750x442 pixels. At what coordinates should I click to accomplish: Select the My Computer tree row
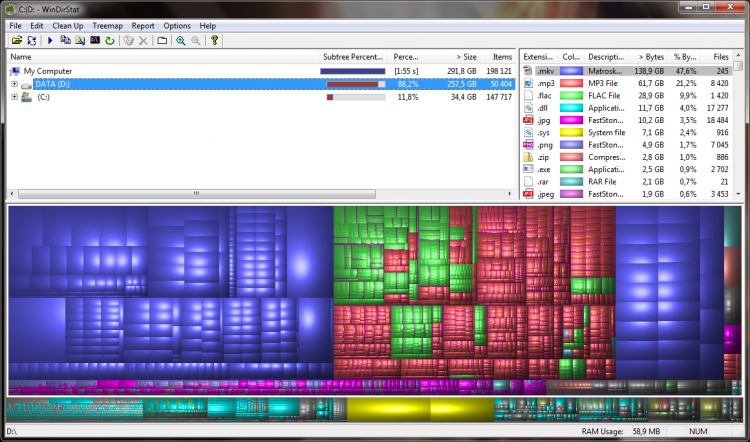pos(261,71)
